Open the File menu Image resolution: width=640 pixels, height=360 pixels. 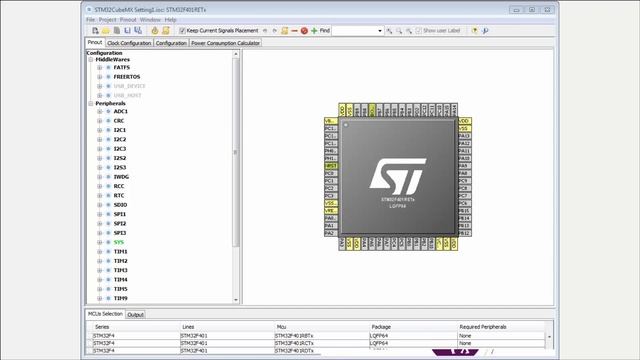[91, 20]
